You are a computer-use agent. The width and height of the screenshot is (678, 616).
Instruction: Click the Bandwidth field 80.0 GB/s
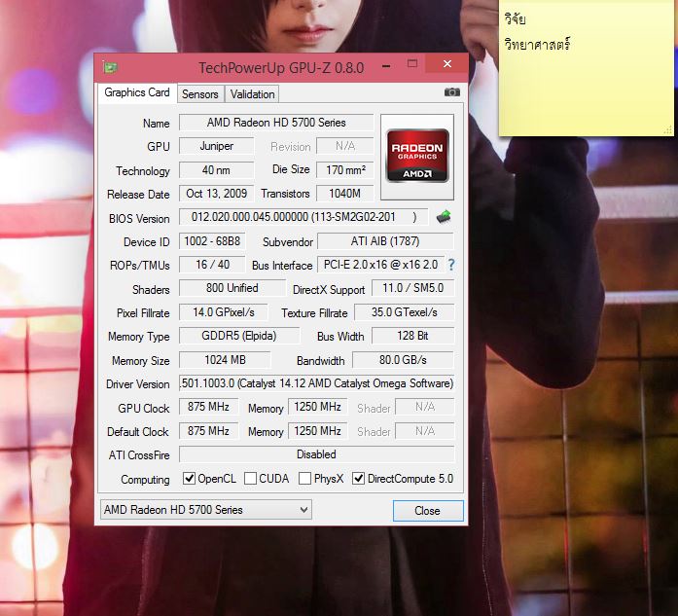click(404, 359)
